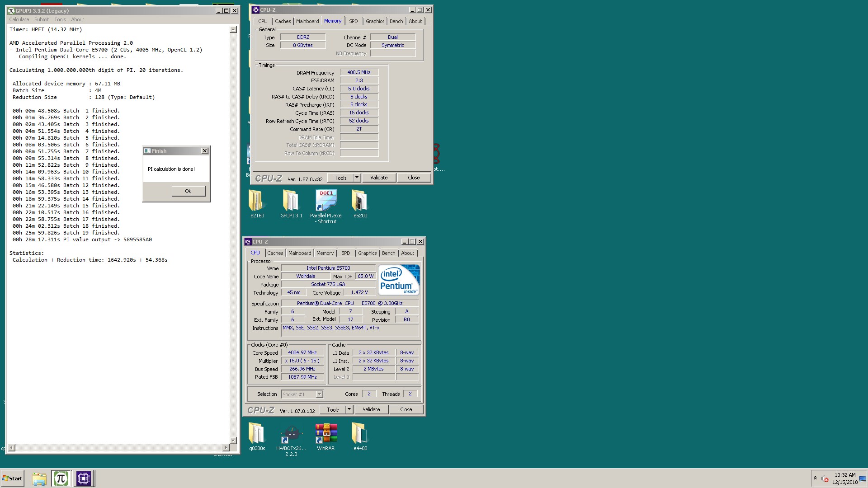Switch to Caches tab in the upper CPU-Z
Viewport: 868px width, 488px height.
pyautogui.click(x=283, y=21)
